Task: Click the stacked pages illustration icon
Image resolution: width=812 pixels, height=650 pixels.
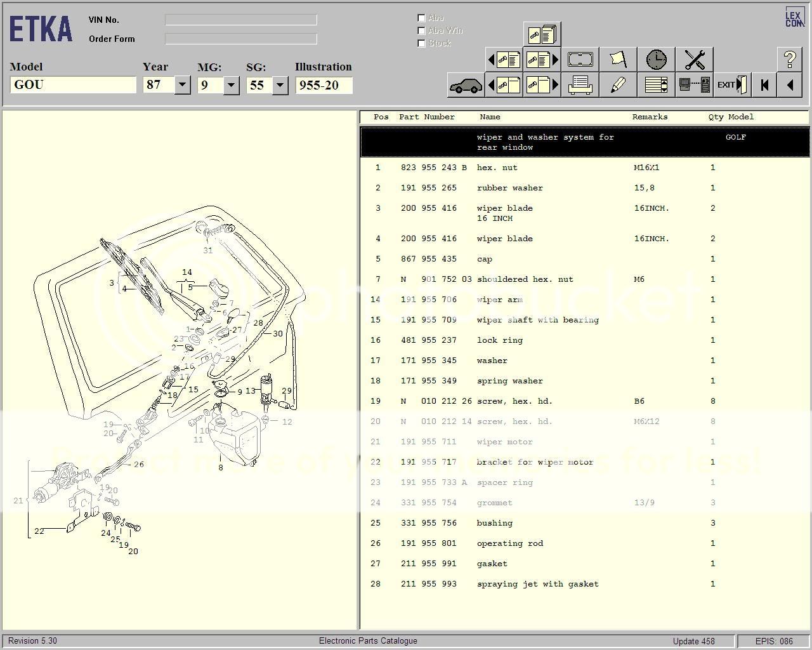Action: 542,35
